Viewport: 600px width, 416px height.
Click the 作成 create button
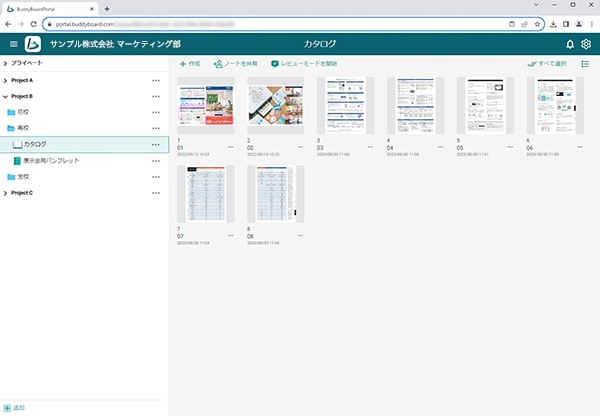point(189,64)
